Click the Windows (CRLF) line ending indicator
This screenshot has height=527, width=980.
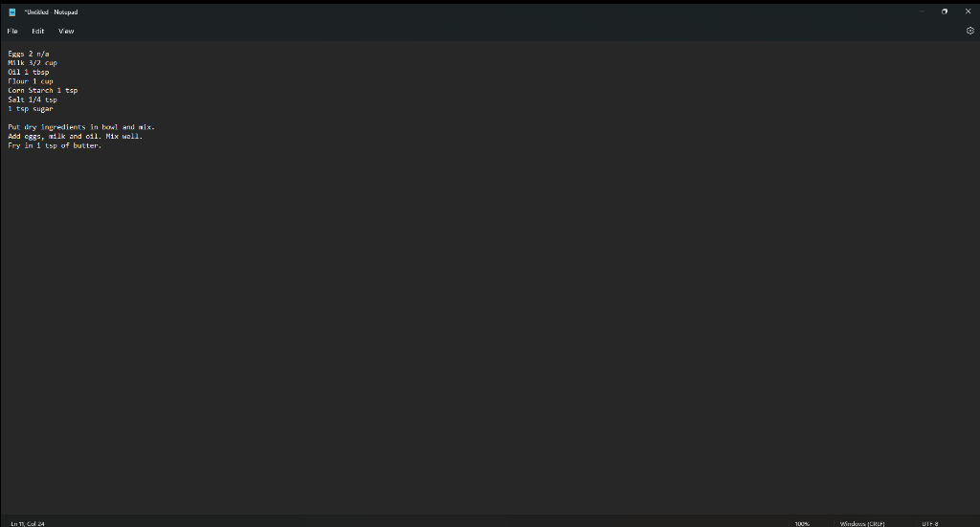click(862, 523)
